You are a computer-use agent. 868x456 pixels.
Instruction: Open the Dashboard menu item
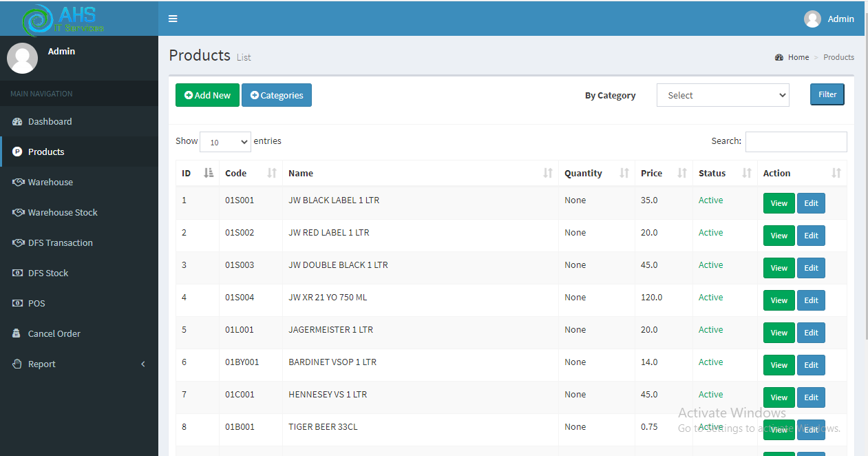click(x=79, y=122)
